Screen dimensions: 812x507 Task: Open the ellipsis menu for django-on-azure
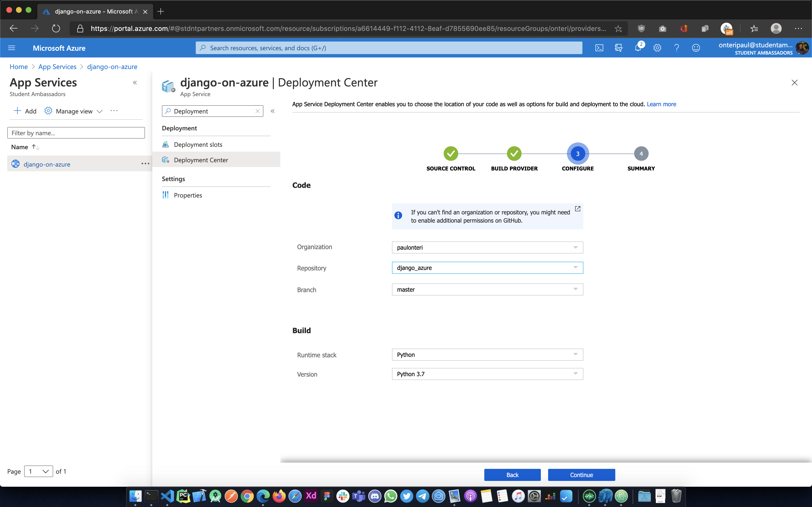145,164
